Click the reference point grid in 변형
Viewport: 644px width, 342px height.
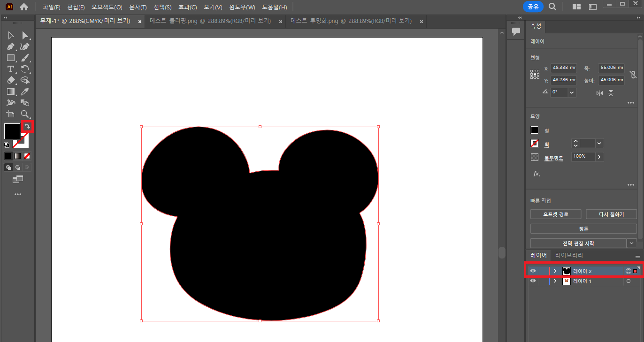point(535,74)
